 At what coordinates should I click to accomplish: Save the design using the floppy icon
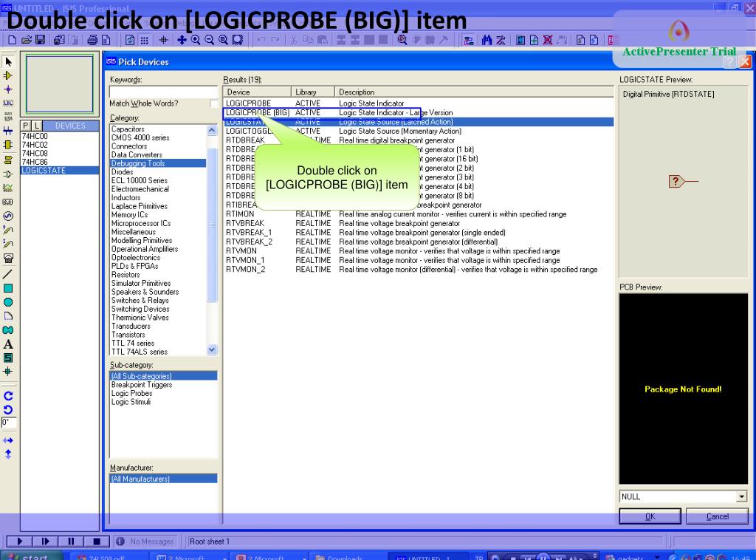point(40,40)
